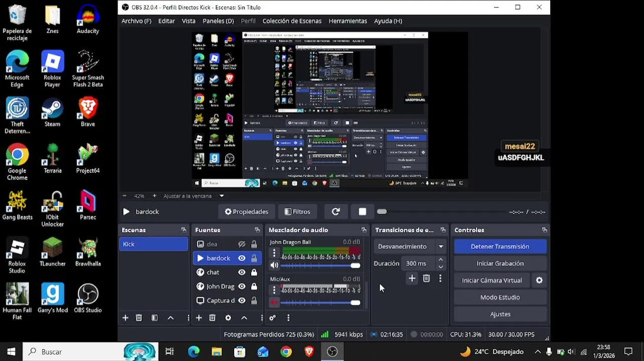Decrease transition duration with the down arrow

pyautogui.click(x=440, y=267)
